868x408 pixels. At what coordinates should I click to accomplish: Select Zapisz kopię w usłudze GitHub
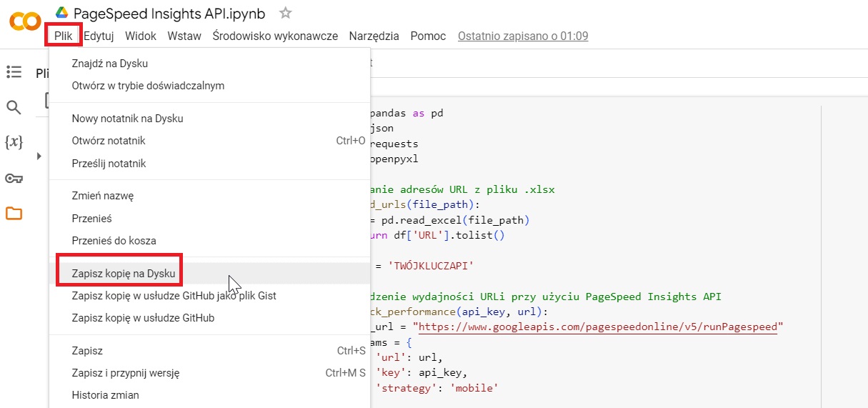[x=209, y=318]
